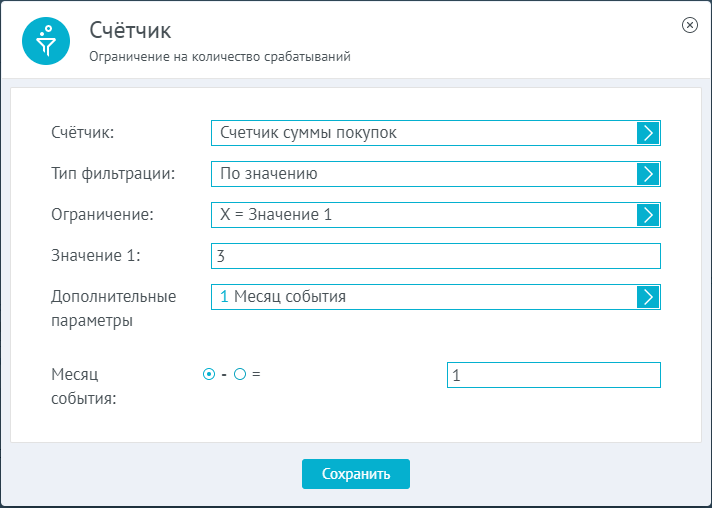Screen dimensions: 712x508
Task: Open the Счётчик selector arrow button
Action: [x=648, y=133]
